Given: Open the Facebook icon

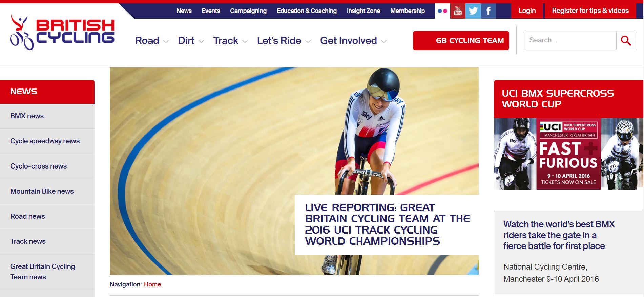Looking at the screenshot, I should tap(488, 11).
